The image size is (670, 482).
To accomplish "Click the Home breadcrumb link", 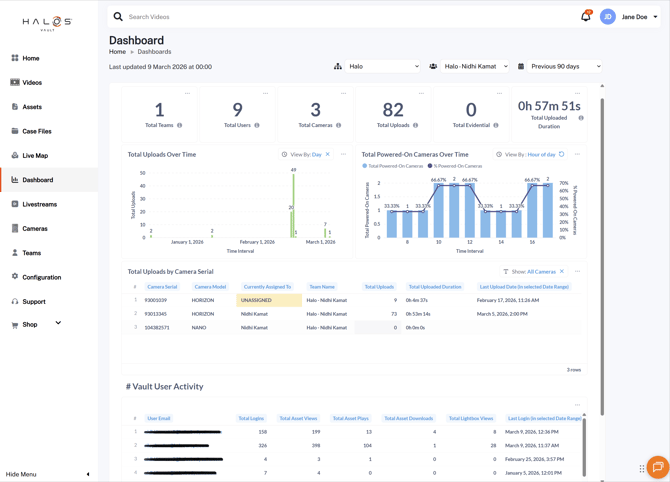I will [x=117, y=52].
